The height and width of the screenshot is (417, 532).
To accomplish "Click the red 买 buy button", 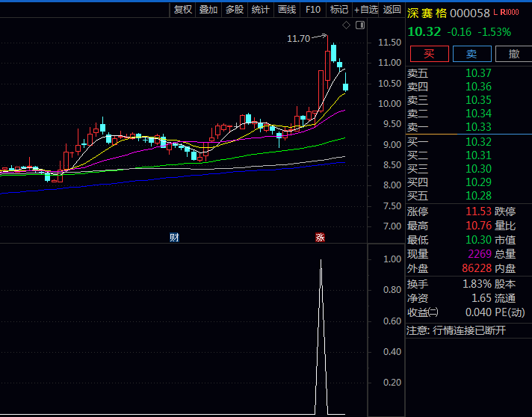I will pos(430,53).
